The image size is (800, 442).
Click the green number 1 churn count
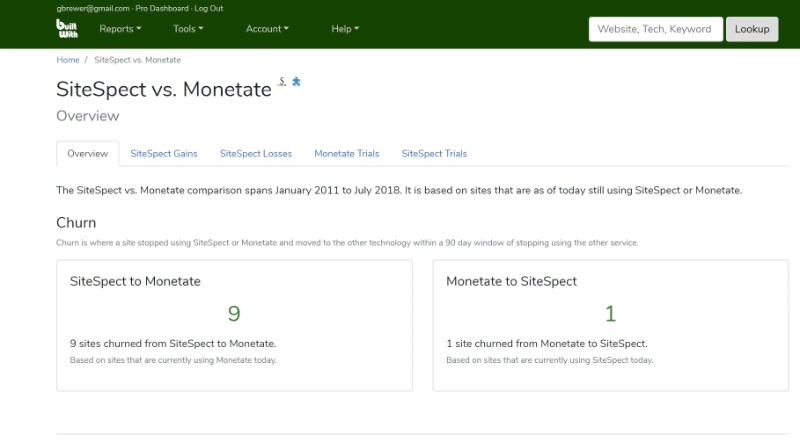(610, 314)
